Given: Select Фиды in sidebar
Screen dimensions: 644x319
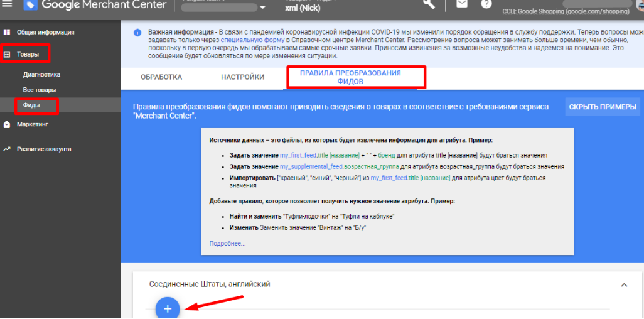Looking at the screenshot, I should (x=31, y=105).
